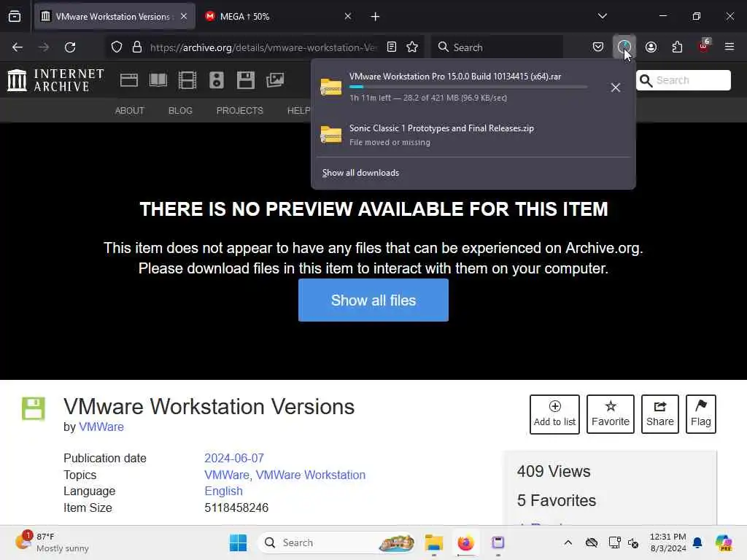Open the 2024-06-07 publication date link
This screenshot has width=747, height=560.
[234, 458]
